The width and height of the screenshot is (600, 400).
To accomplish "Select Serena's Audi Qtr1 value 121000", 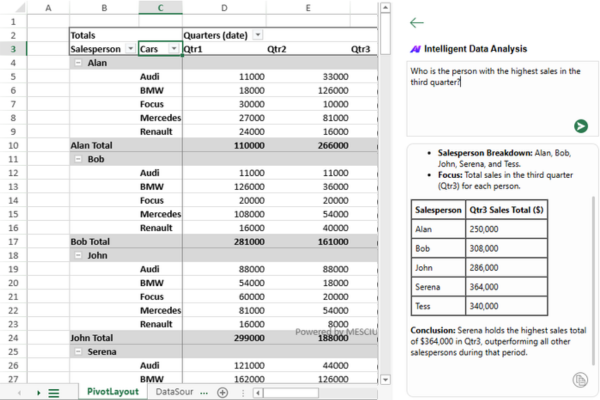I will coord(224,365).
